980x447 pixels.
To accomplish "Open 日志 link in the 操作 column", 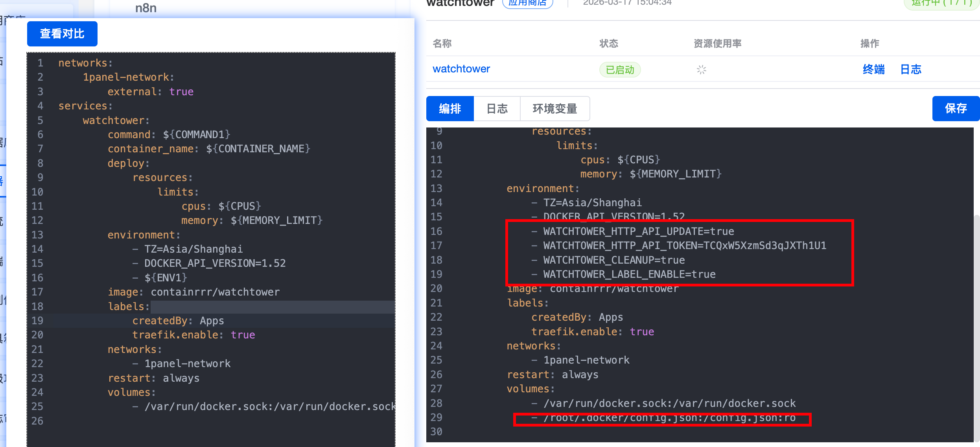I will tap(911, 70).
